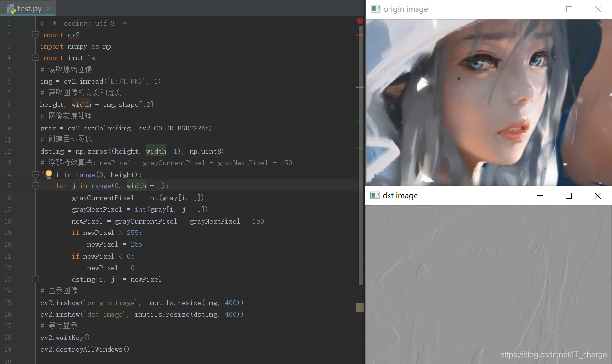Jump to the red error stripe mark
Image resolution: width=612 pixels, height=364 pixels.
pos(360,35)
